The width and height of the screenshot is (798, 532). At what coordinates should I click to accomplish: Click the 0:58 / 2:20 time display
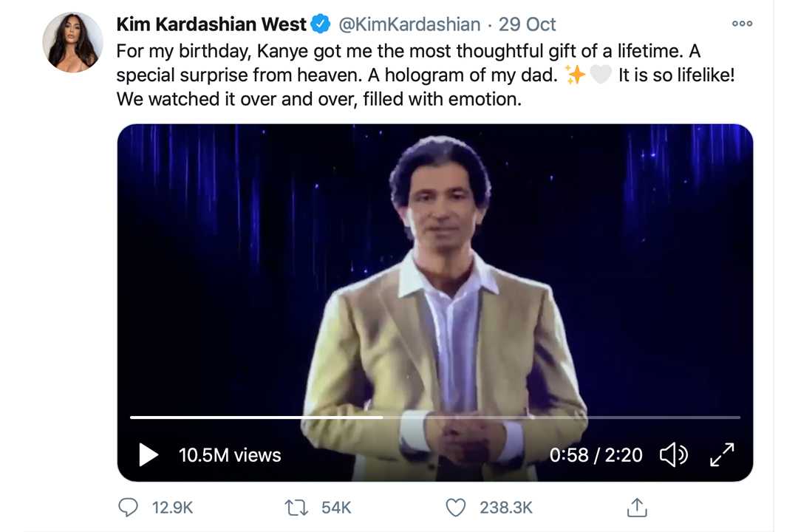click(x=596, y=454)
